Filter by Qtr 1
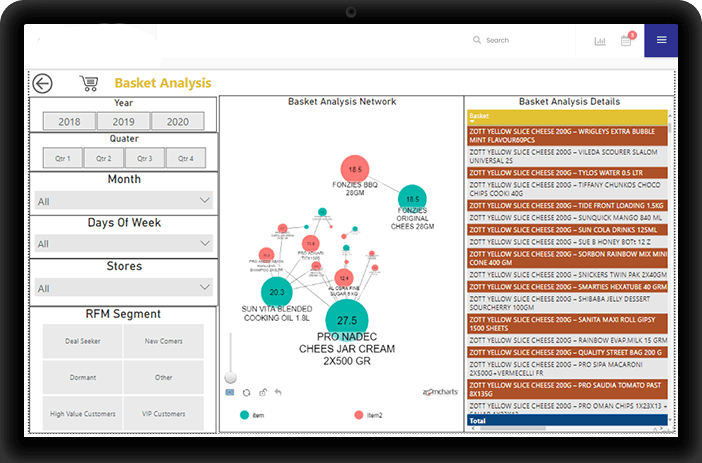 63,158
